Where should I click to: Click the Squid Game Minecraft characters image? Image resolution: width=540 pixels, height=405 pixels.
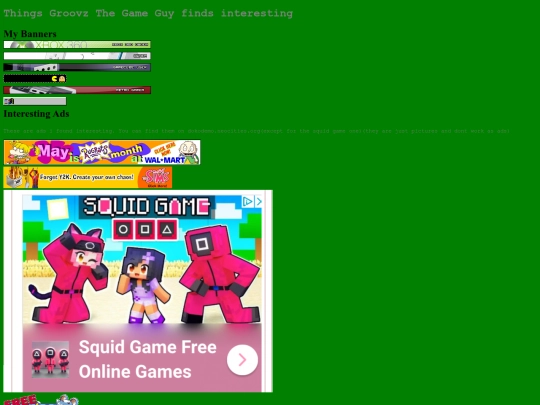coord(142,259)
